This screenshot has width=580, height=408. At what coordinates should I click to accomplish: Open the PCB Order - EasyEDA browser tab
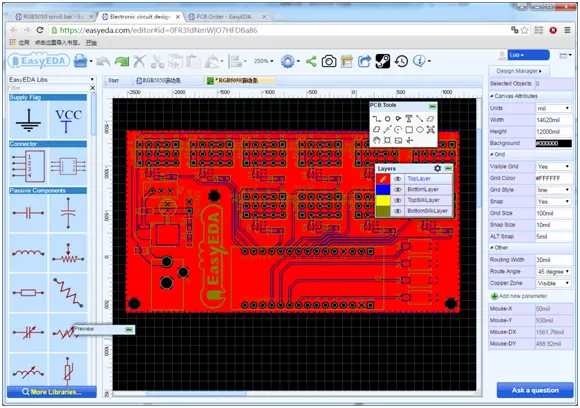224,17
